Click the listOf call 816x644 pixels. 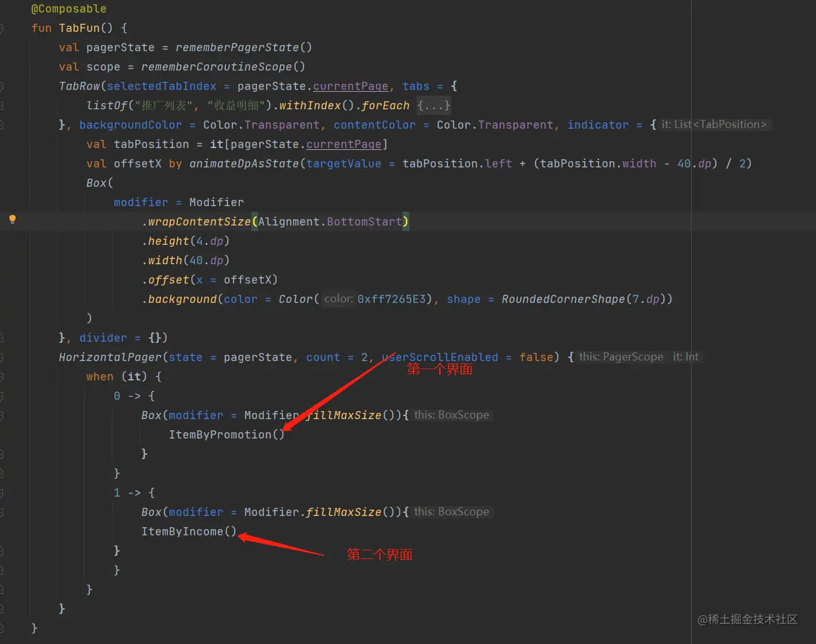click(107, 106)
